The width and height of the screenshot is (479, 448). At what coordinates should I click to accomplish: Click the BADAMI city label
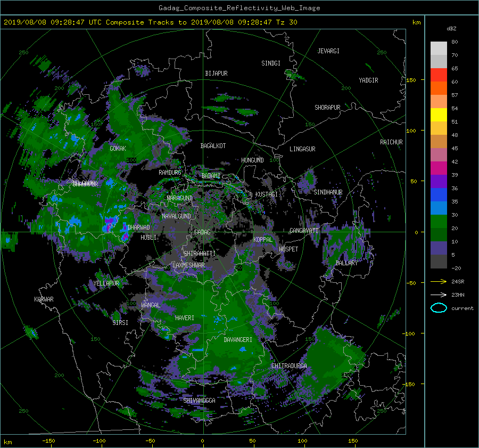(x=211, y=176)
